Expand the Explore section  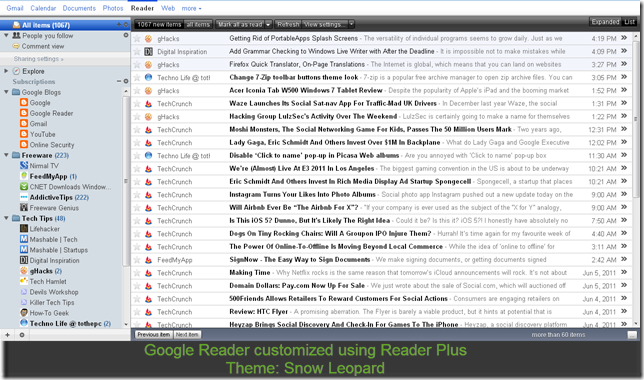[x=6, y=71]
